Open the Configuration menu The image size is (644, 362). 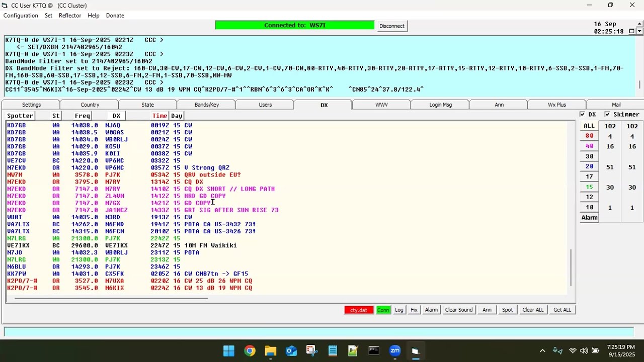click(21, 16)
